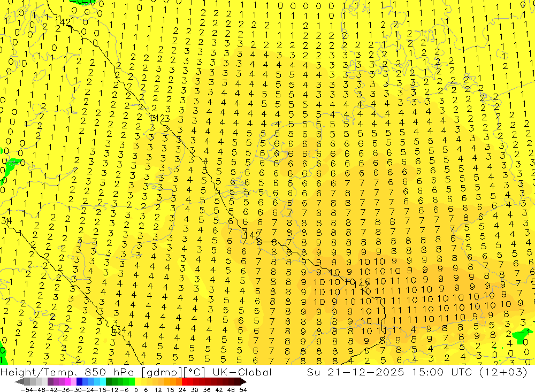The image size is (535, 392).
Task: Click the "18" label on the color scale
Action: (x=170, y=390)
